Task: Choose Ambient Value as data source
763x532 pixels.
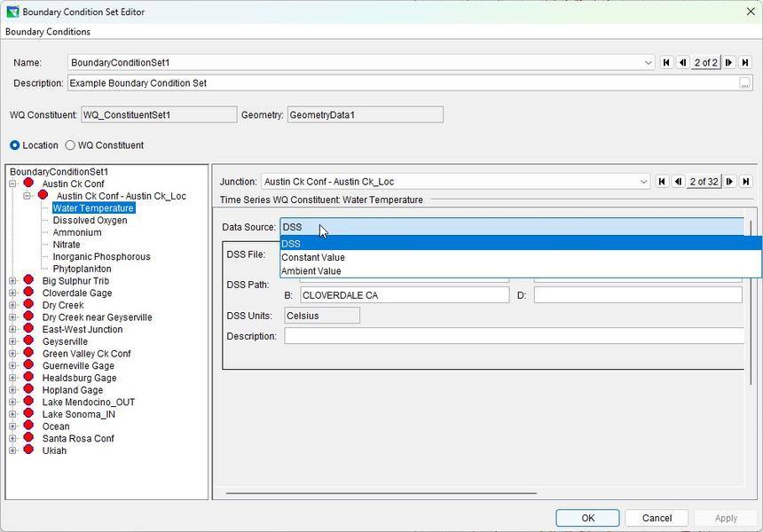Action: [x=521, y=270]
